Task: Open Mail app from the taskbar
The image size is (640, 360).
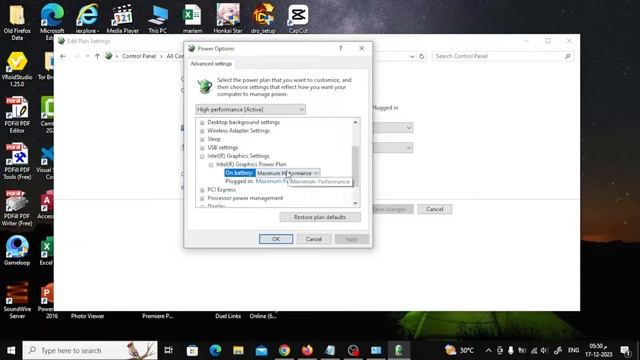Action: tap(261, 350)
